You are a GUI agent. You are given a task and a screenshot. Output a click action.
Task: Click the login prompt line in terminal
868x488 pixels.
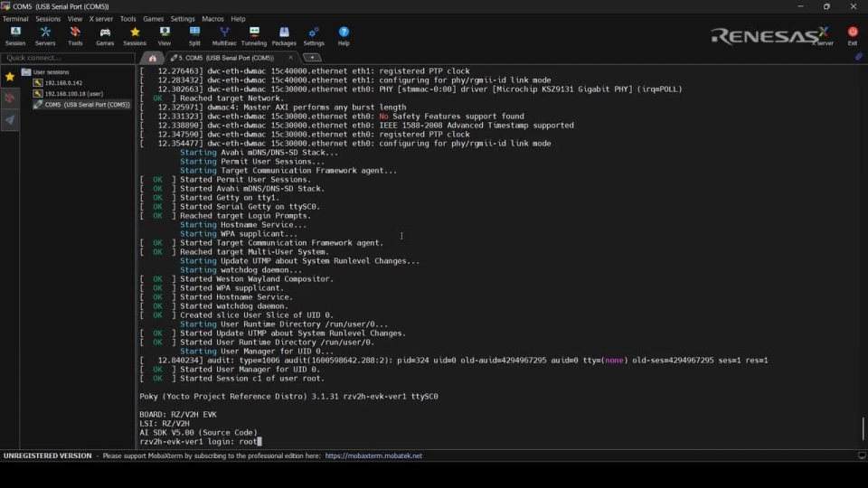tap(201, 442)
